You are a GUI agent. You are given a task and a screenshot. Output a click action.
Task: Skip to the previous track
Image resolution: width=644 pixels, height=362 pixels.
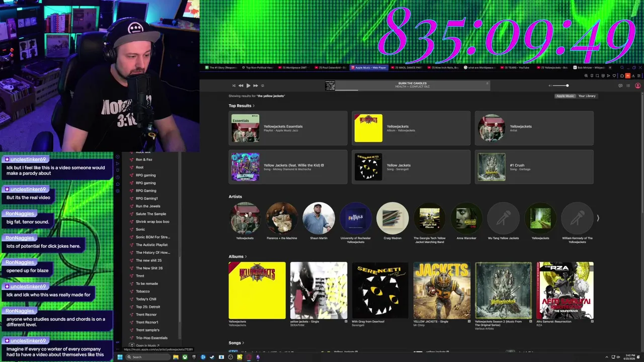click(240, 85)
